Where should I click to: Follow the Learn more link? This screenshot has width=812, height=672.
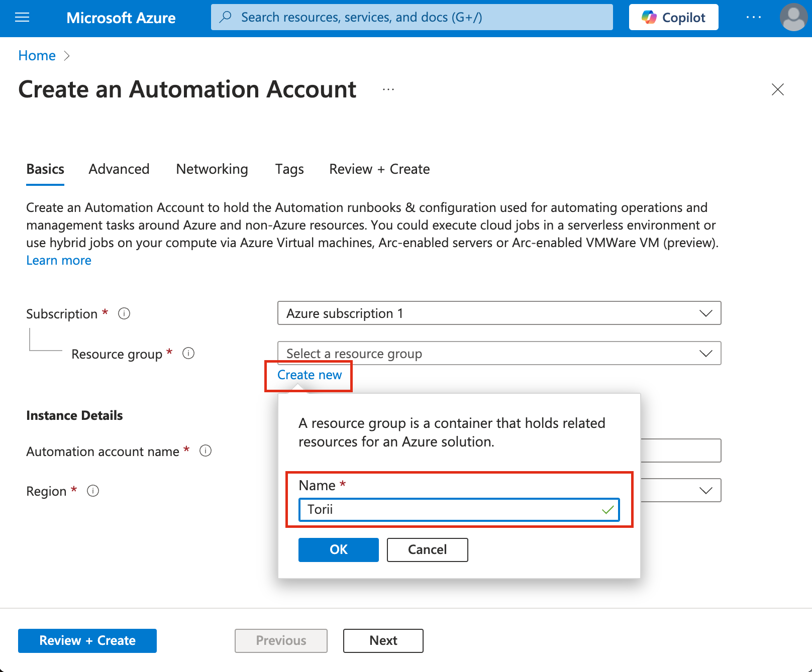point(59,260)
